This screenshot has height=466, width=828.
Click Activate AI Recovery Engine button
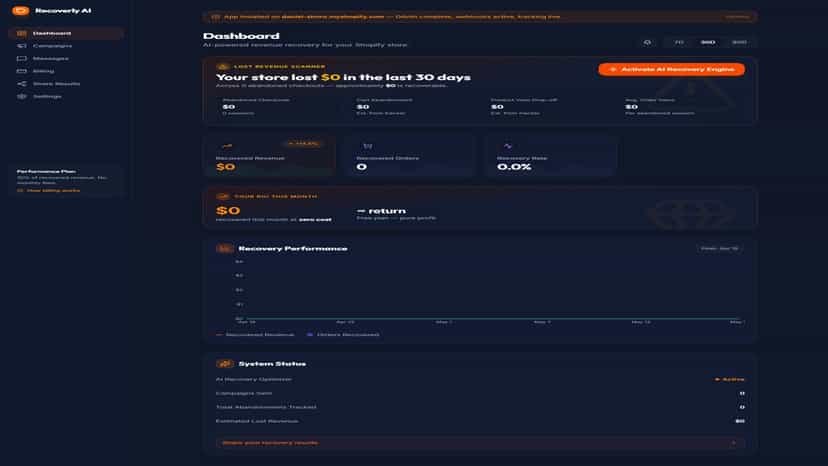pos(672,69)
